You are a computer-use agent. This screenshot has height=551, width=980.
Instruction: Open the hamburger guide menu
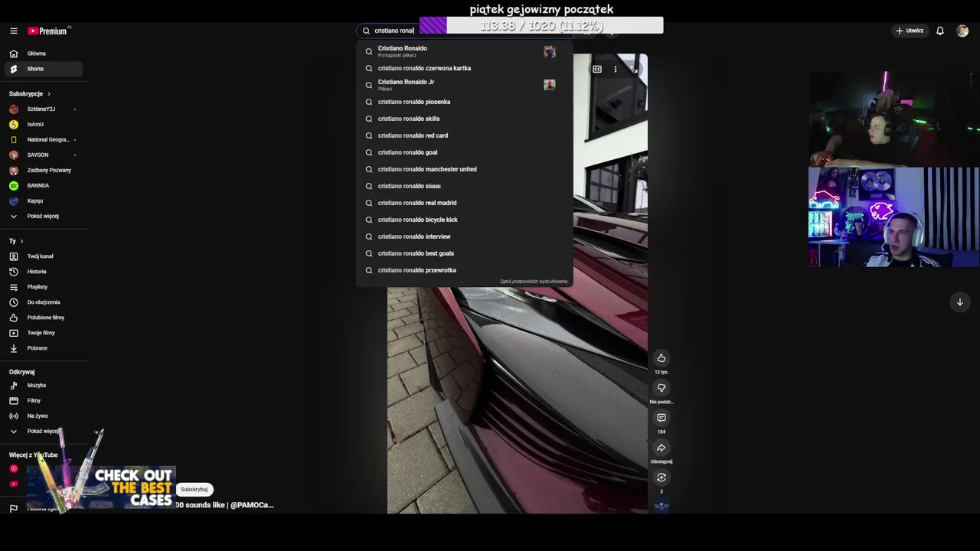click(x=13, y=31)
